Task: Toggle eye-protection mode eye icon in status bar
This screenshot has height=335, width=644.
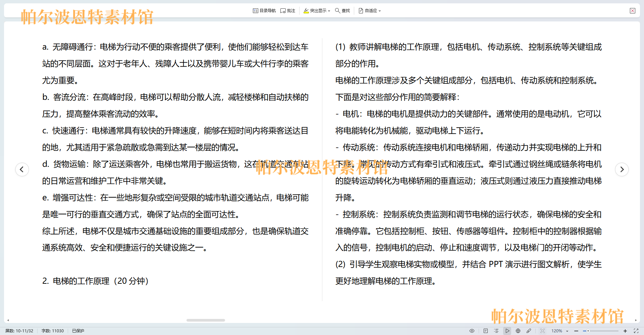Action: pos(472,331)
